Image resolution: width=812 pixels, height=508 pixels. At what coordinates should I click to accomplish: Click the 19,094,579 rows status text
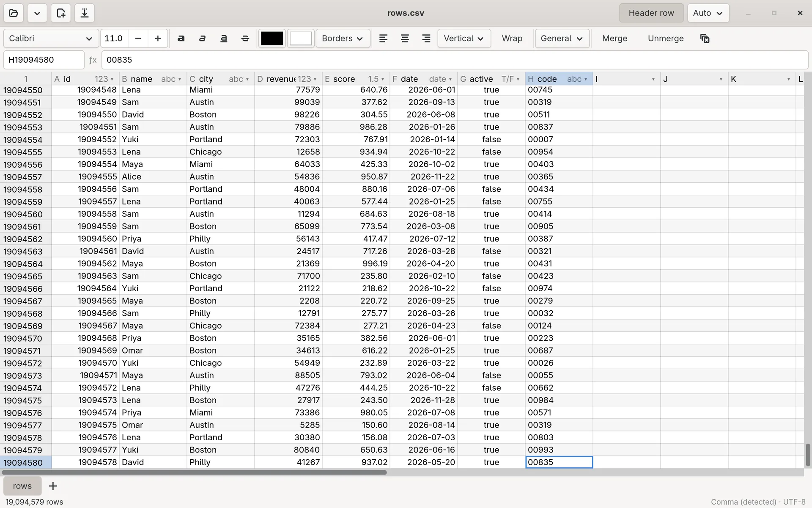34,502
